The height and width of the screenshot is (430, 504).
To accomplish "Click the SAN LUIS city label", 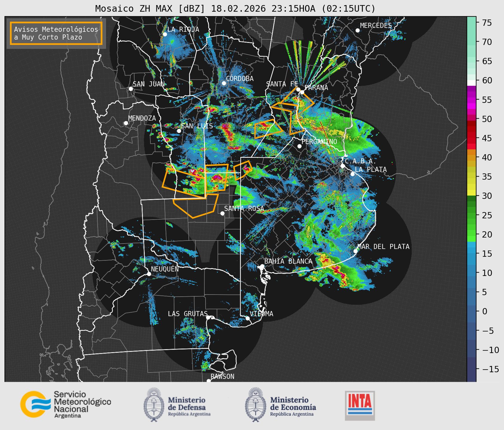I will 197,126.
